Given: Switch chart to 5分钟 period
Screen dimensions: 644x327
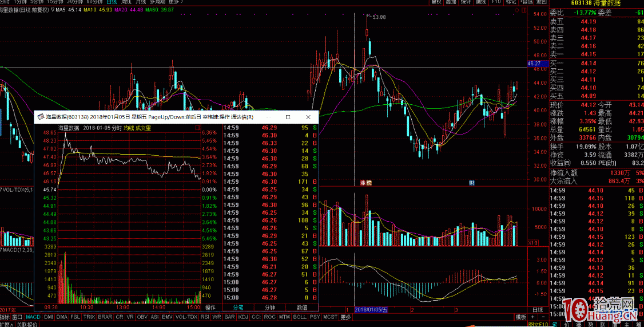Looking at the screenshot, I should pos(37,2).
